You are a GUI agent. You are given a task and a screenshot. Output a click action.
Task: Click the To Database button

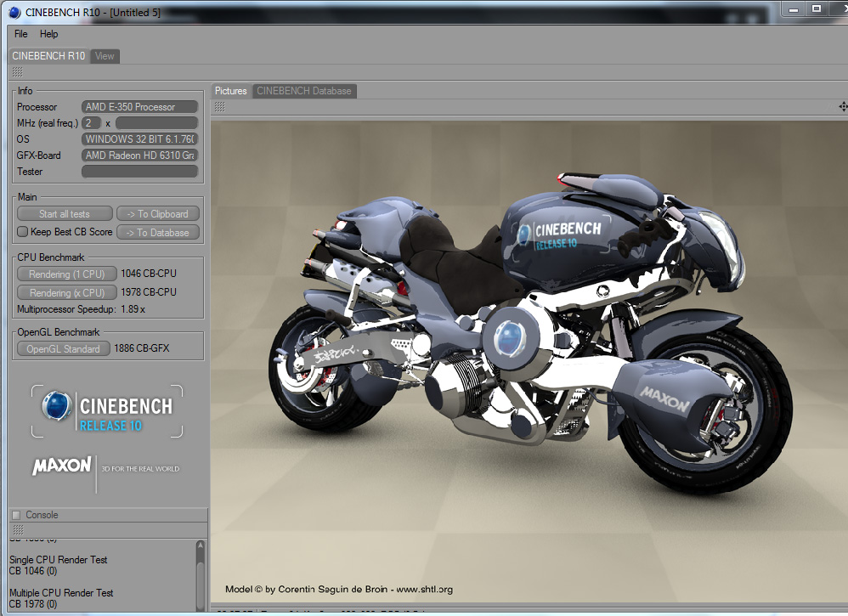point(158,232)
